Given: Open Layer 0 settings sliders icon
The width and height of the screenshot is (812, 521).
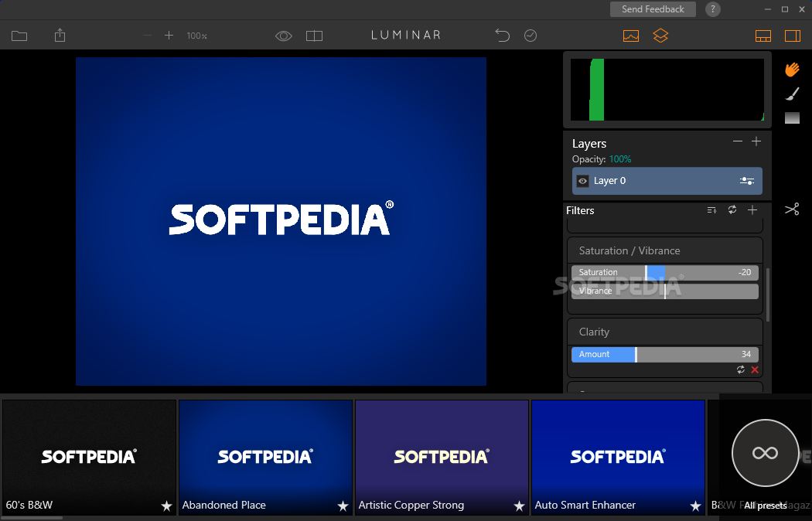Looking at the screenshot, I should (x=747, y=181).
